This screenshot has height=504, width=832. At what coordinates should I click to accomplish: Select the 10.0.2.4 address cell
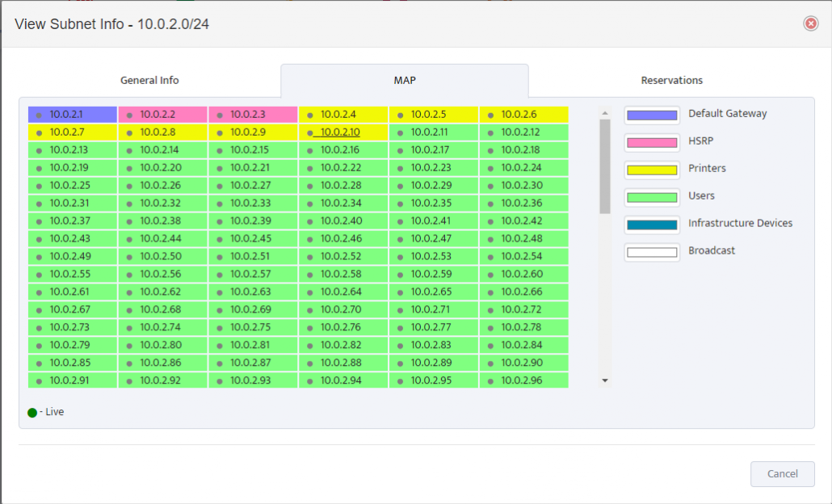(x=343, y=114)
